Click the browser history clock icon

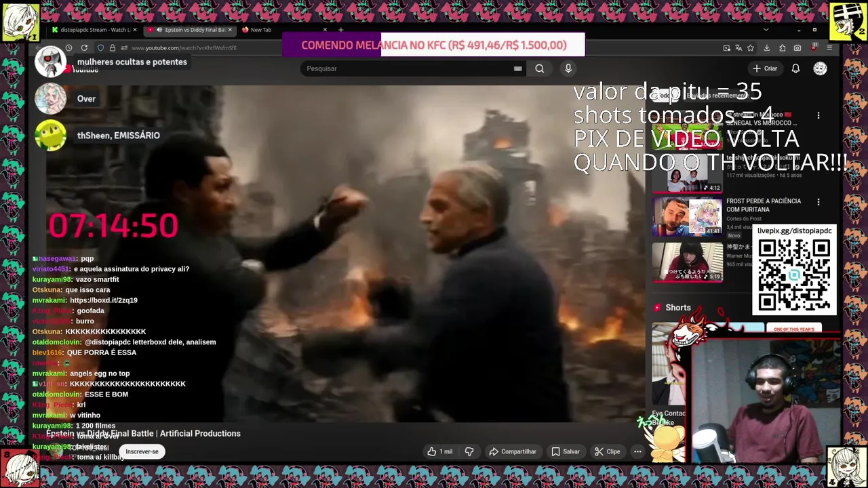pyautogui.click(x=68, y=48)
